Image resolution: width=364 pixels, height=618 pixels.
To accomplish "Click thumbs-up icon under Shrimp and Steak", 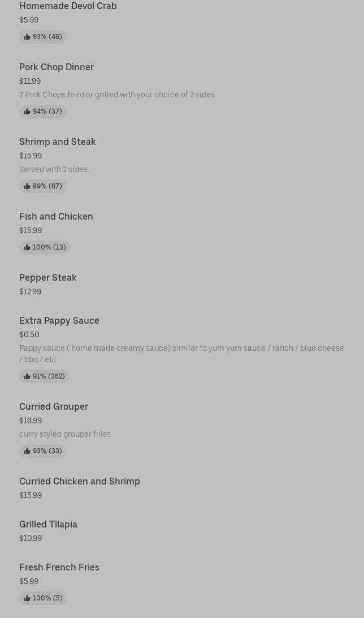I will pyautogui.click(x=27, y=186).
